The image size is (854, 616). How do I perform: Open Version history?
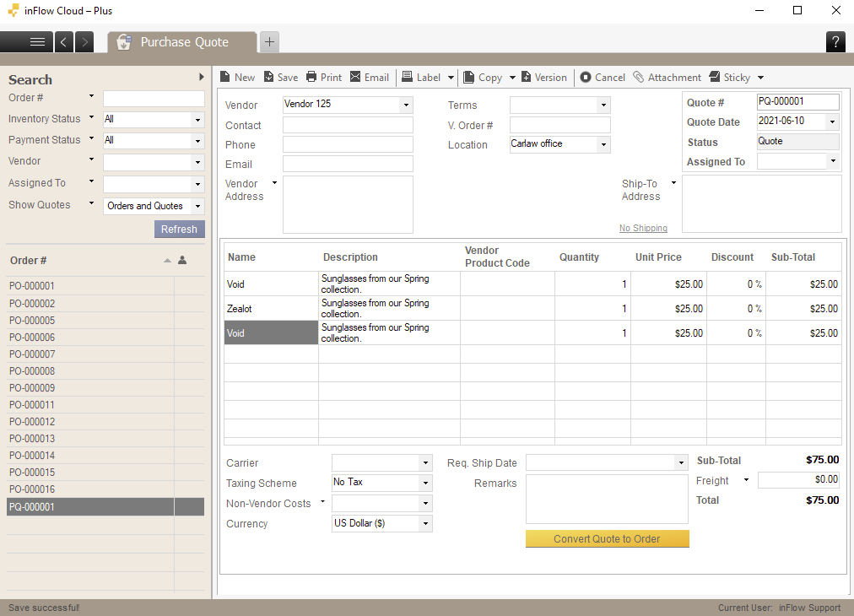click(x=544, y=77)
